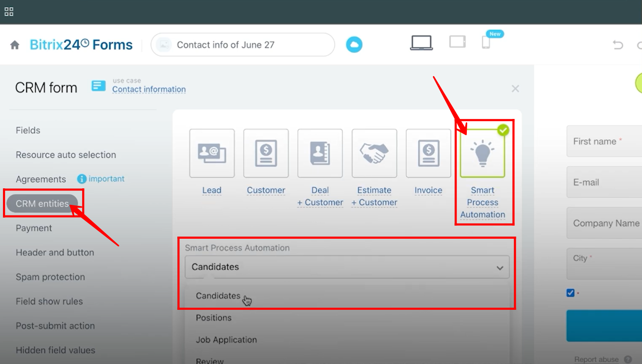Click the City preview field
The width and height of the screenshot is (642, 364).
(604, 264)
